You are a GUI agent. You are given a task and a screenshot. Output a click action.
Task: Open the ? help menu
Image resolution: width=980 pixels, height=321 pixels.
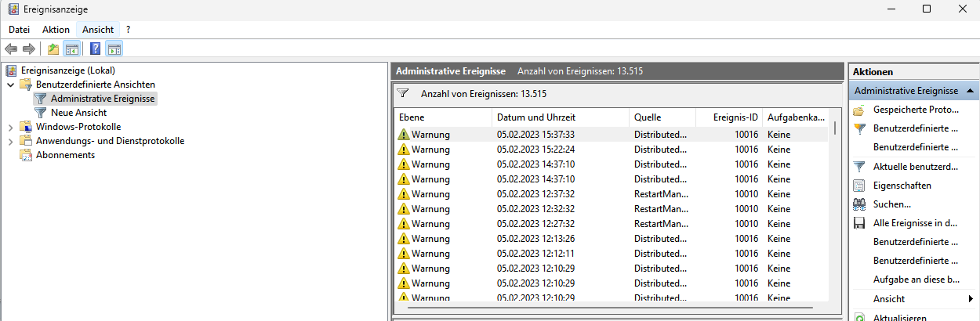pos(128,29)
